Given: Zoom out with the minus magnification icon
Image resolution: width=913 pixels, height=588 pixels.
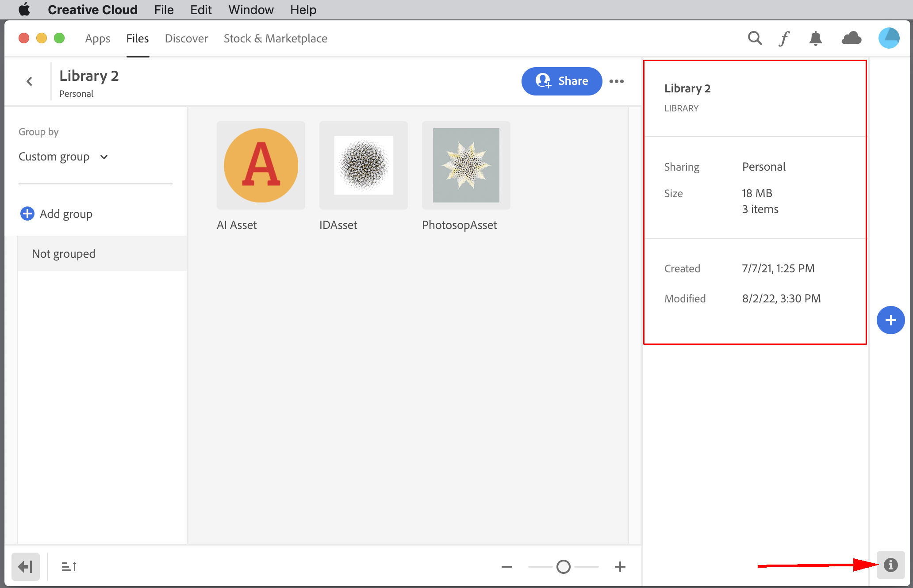Looking at the screenshot, I should (x=507, y=566).
